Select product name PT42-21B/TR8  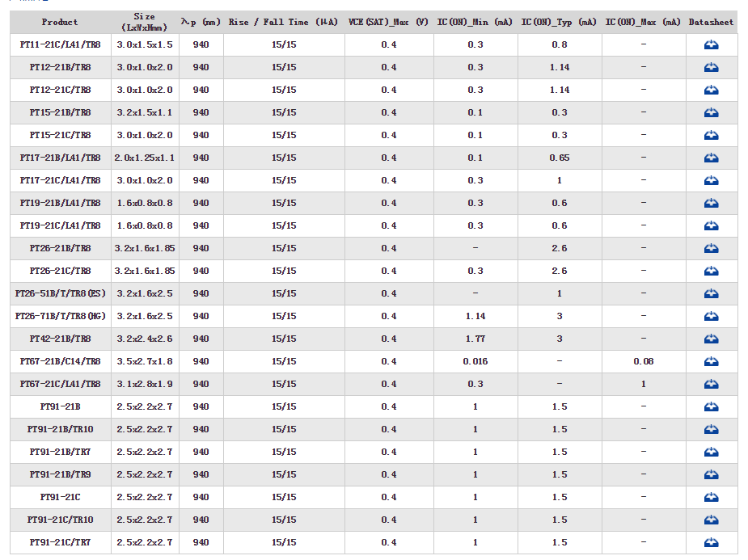60,339
